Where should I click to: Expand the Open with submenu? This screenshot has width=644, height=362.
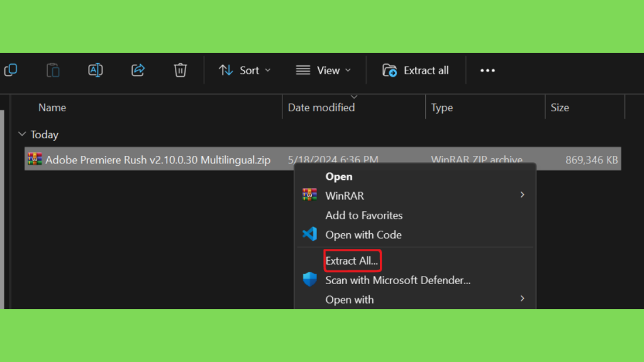(415, 300)
